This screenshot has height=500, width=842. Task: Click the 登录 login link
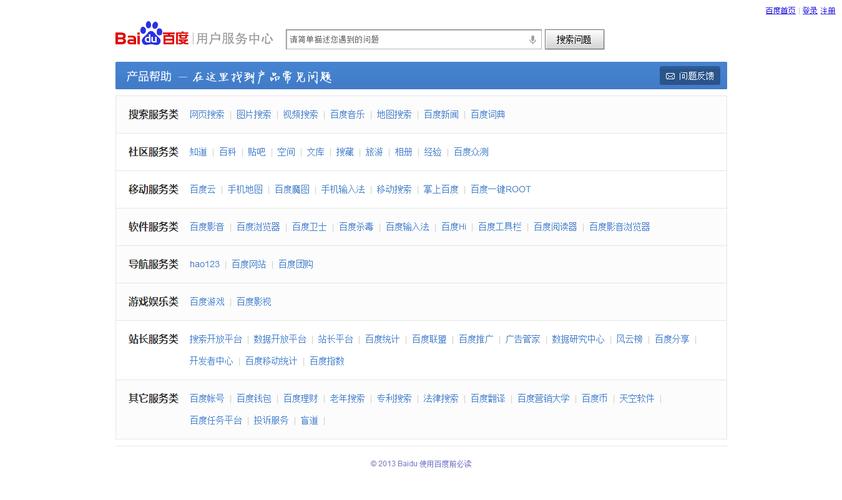pos(809,11)
